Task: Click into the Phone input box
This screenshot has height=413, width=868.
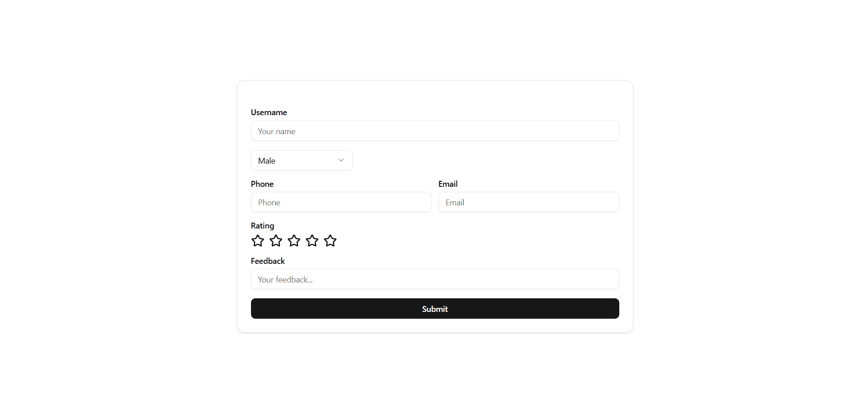Action: click(x=341, y=202)
